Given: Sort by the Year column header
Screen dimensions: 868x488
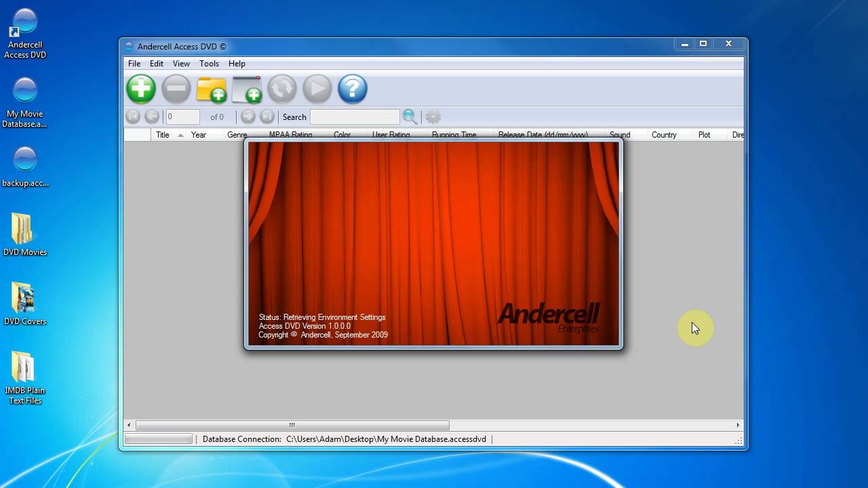Looking at the screenshot, I should [204, 135].
